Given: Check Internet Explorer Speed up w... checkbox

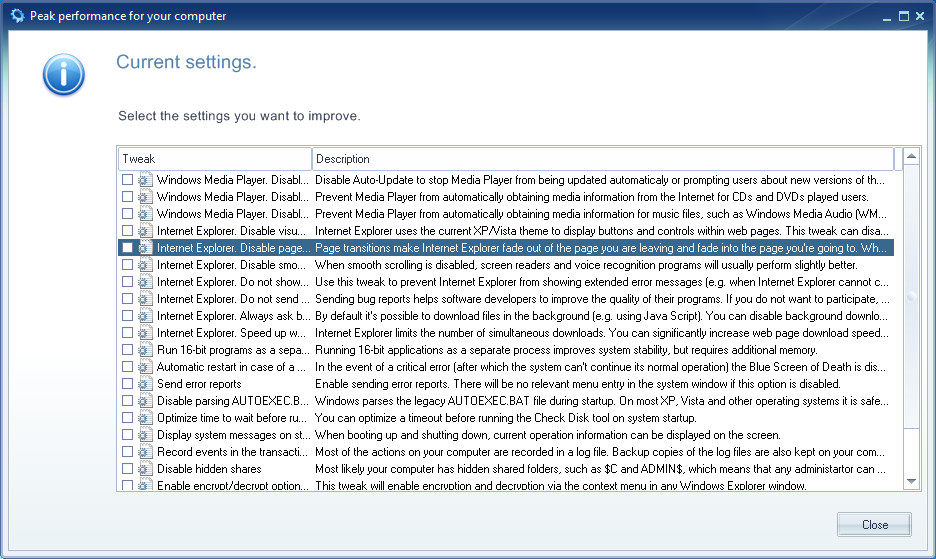Looking at the screenshot, I should pyautogui.click(x=127, y=333).
